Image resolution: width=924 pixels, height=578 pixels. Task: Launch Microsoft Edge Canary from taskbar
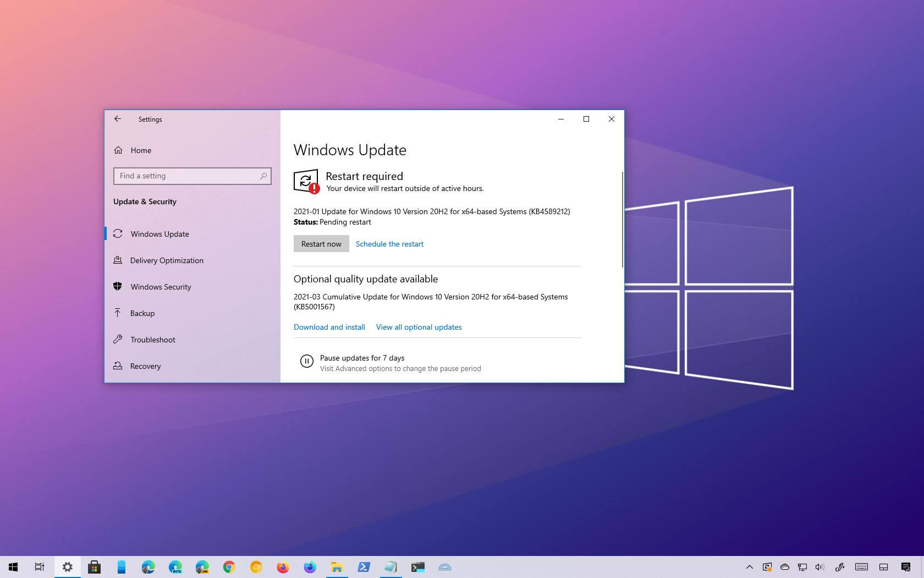[x=202, y=567]
